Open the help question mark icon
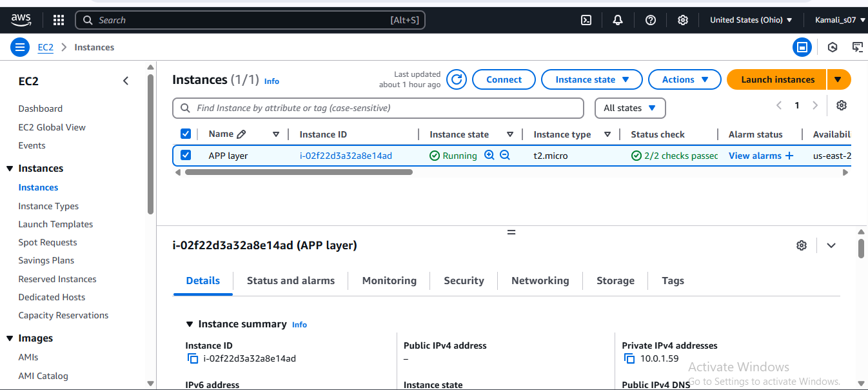The width and height of the screenshot is (868, 390). (651, 20)
